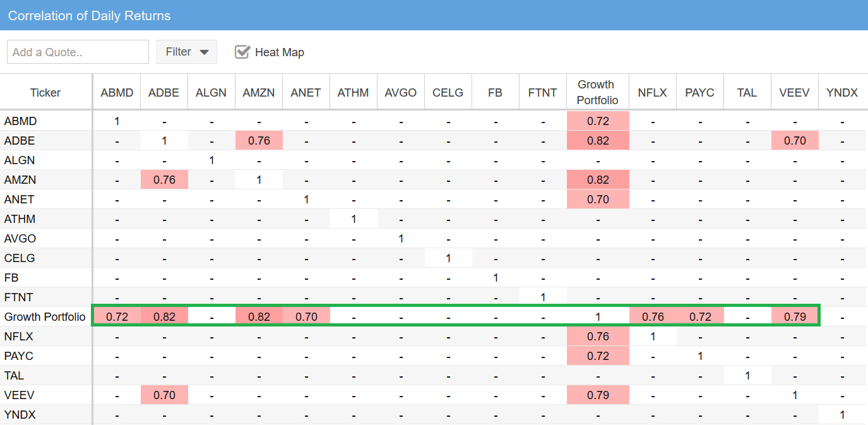Click the Heat Map label text

coord(280,52)
